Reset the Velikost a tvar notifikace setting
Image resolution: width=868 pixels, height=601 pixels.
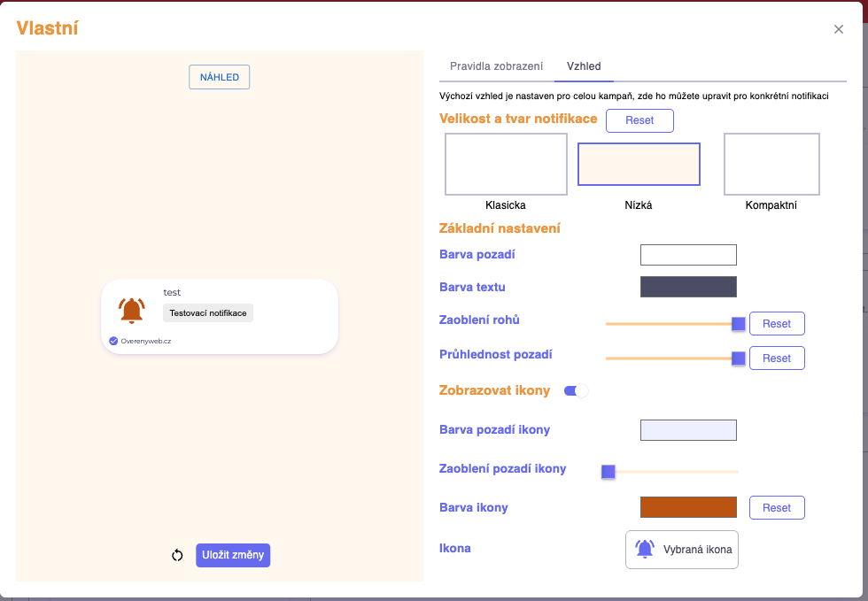[639, 120]
